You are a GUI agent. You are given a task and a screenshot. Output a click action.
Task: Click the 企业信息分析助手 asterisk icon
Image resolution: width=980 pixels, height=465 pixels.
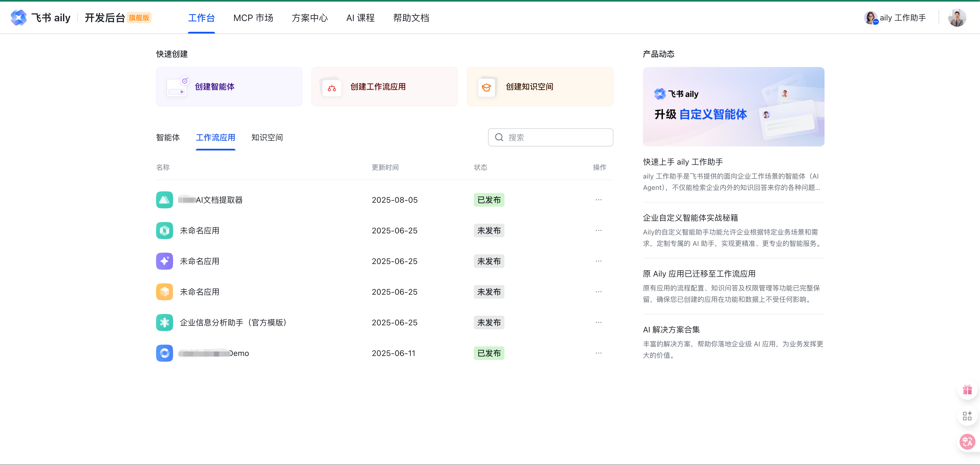tap(164, 323)
